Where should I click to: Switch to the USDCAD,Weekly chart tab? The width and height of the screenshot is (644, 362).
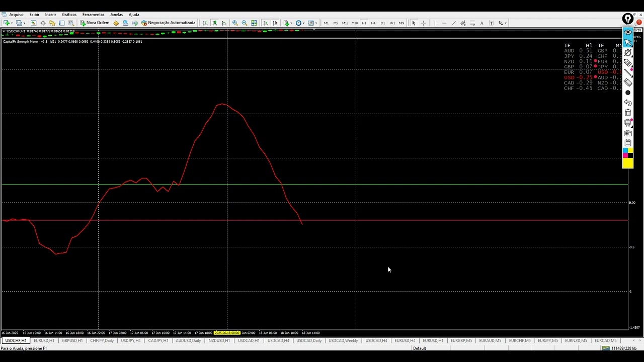(x=343, y=341)
